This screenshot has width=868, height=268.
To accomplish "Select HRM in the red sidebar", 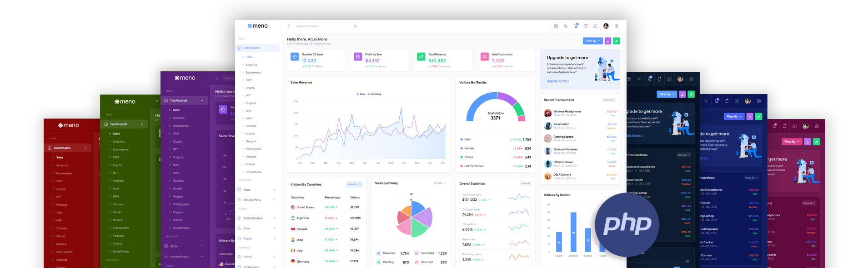I will tap(60, 220).
